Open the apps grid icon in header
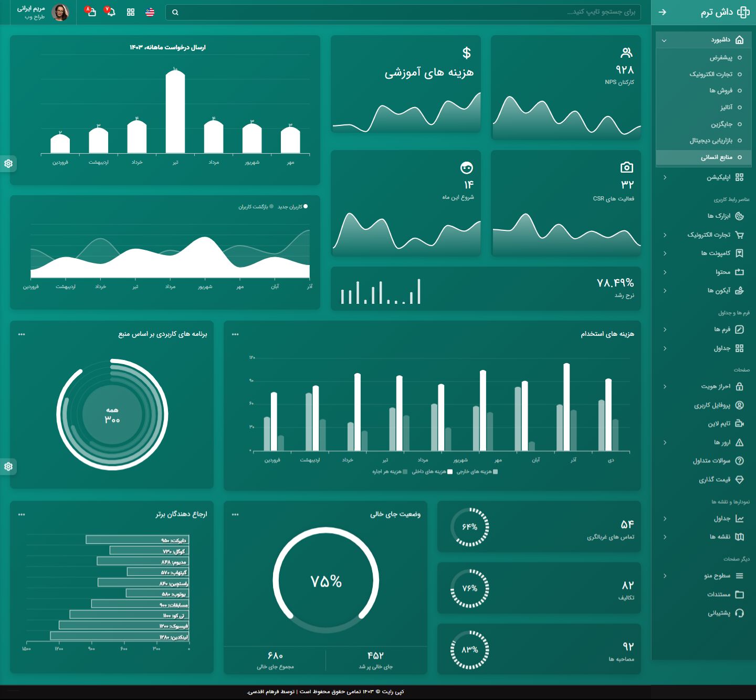Viewport: 756px width, 700px height. tap(131, 12)
